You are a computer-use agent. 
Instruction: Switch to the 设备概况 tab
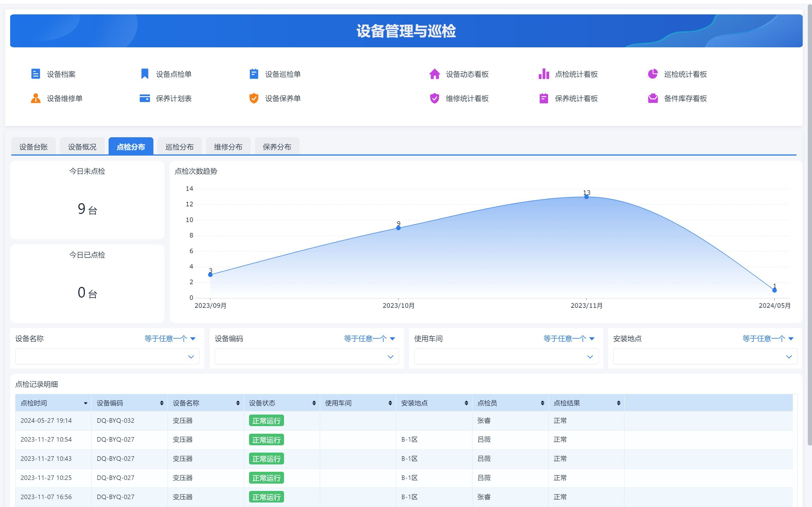(82, 147)
